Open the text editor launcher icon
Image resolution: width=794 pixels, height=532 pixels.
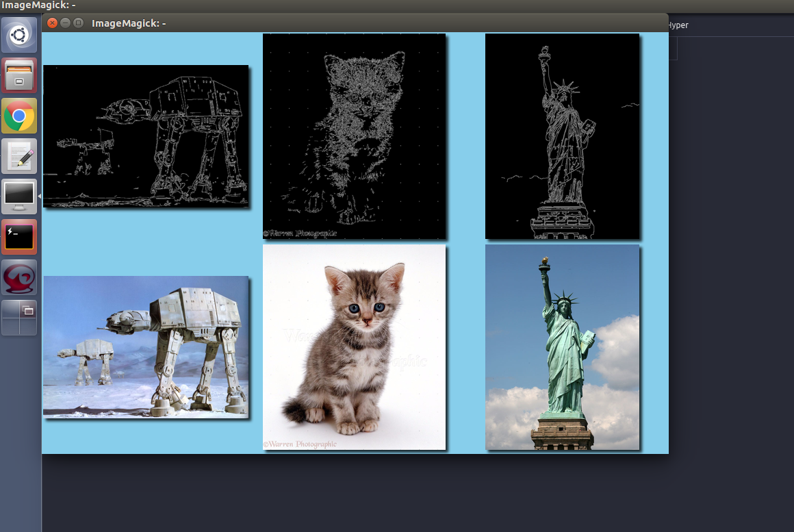[x=19, y=156]
